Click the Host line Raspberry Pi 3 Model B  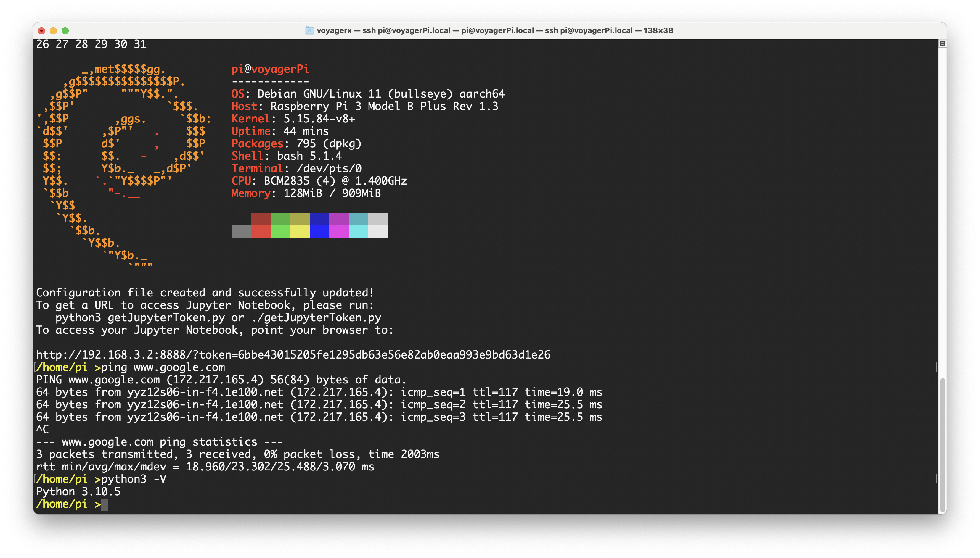point(365,106)
